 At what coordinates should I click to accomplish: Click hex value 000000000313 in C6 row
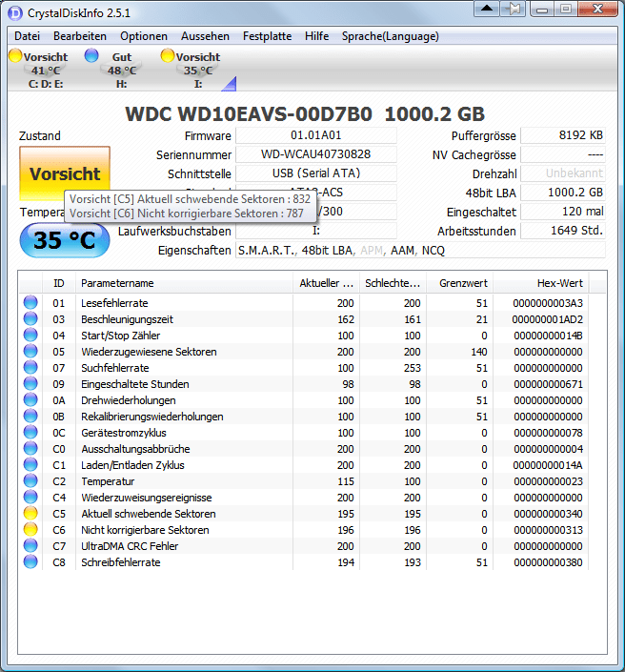point(549,530)
